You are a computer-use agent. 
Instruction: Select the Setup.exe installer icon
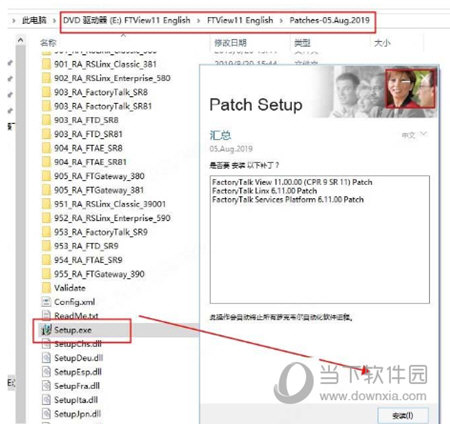[46, 330]
